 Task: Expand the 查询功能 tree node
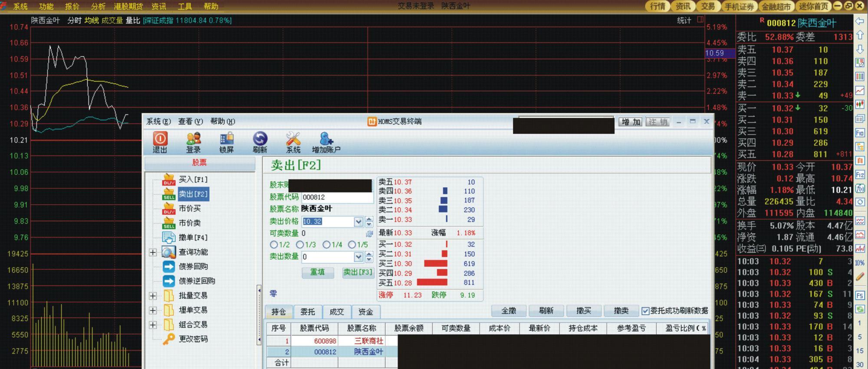(x=153, y=252)
